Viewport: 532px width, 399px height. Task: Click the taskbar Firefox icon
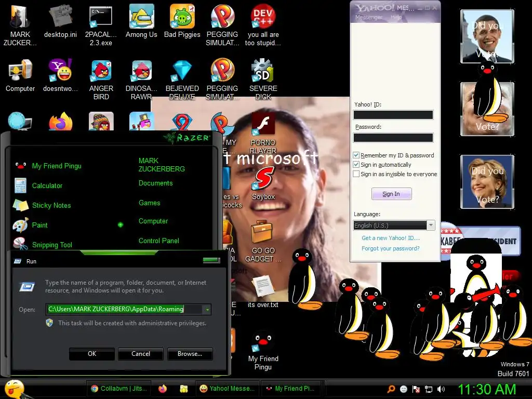tap(163, 389)
